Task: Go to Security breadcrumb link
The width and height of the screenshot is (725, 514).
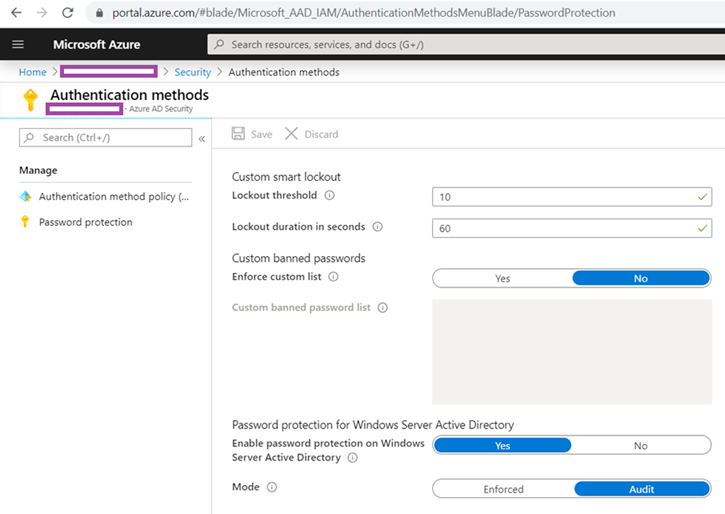Action: click(192, 72)
